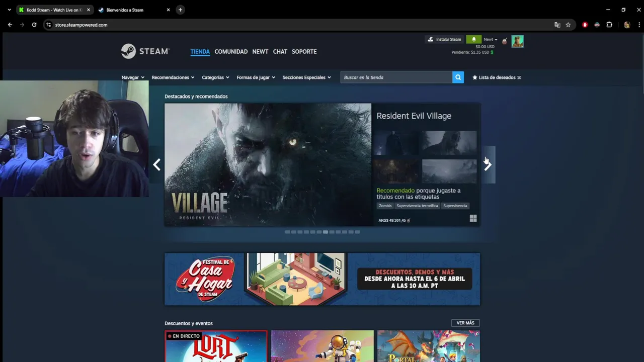Open the EN DIRECTO LORT event thumbnail
The height and width of the screenshot is (362, 644).
(x=216, y=346)
